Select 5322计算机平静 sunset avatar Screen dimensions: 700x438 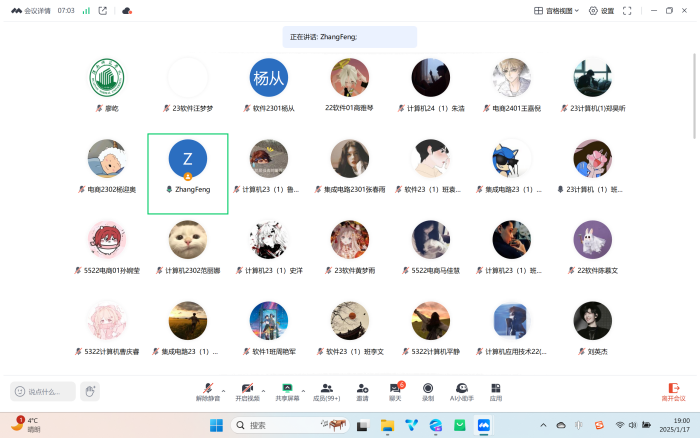[x=430, y=321]
